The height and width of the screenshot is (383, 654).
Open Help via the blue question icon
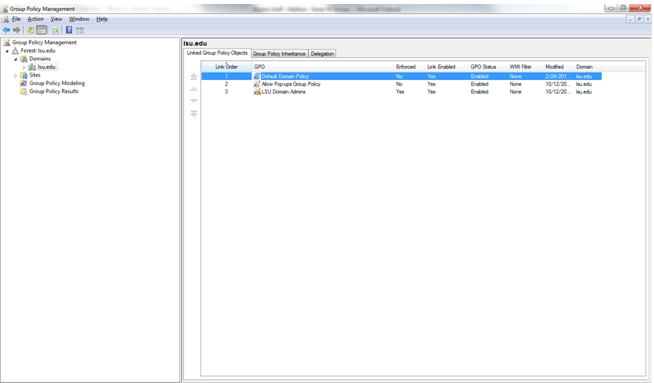69,30
